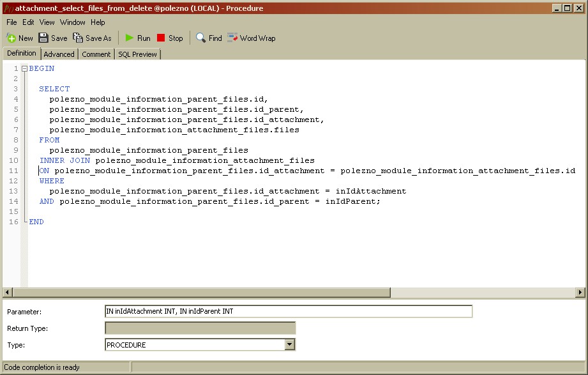Collapse the BEGIN code block fold marker
The height and width of the screenshot is (375, 588).
(24, 68)
